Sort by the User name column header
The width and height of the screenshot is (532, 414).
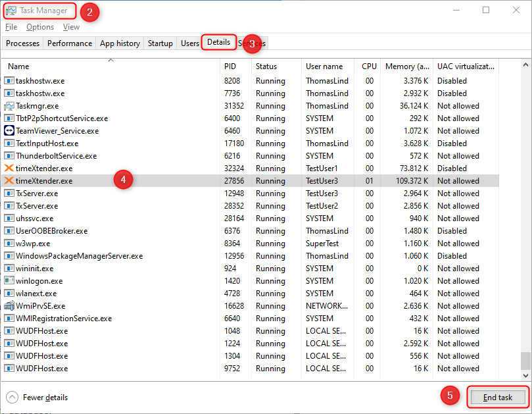327,66
